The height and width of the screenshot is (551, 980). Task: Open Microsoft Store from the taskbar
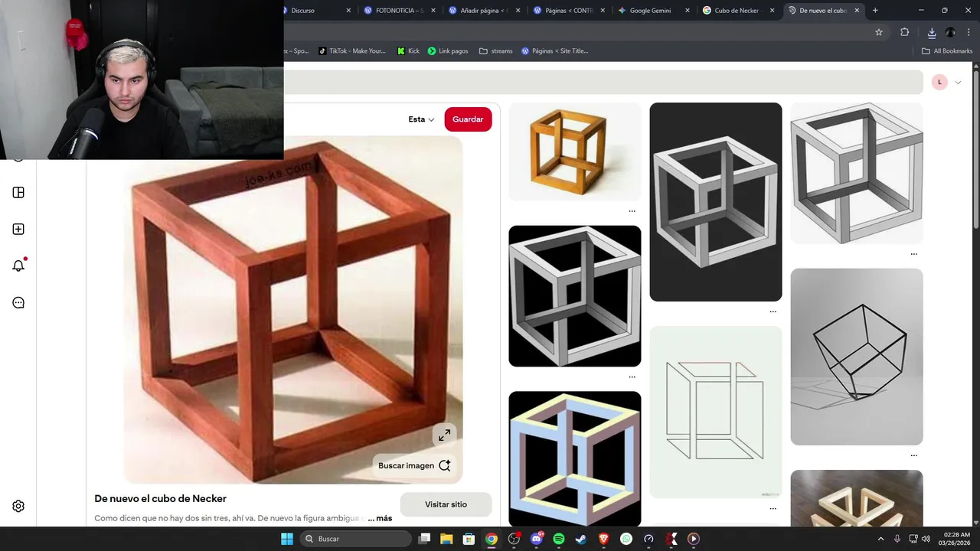tap(469, 539)
